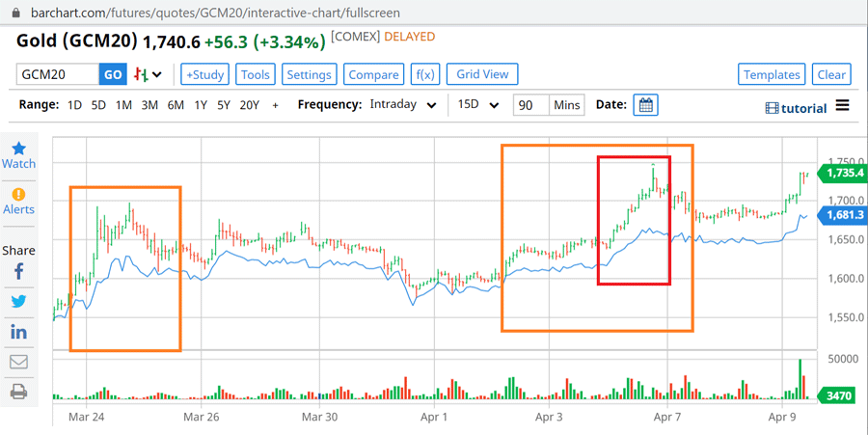Open the hamburger menu
Screen dimensions: 868x435
tap(843, 106)
